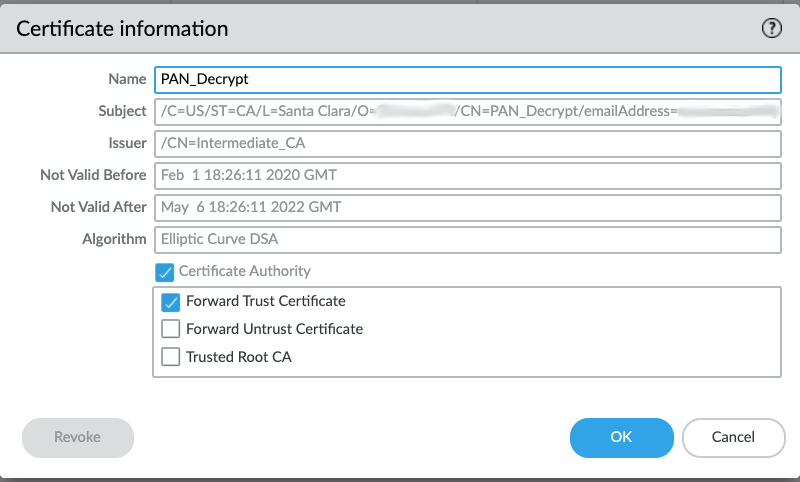Screen dimensions: 800x482
Task: Click the Issuer label text
Action: (124, 143)
